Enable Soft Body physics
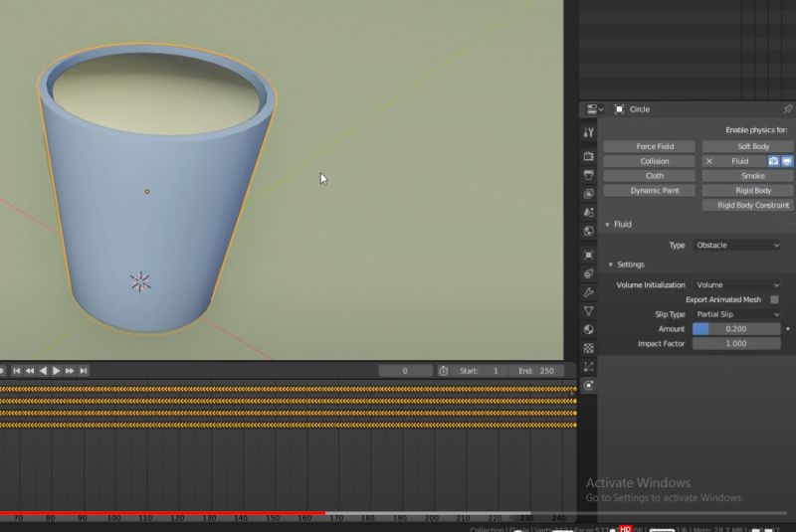Viewport: 796px width, 532px height. (747, 146)
